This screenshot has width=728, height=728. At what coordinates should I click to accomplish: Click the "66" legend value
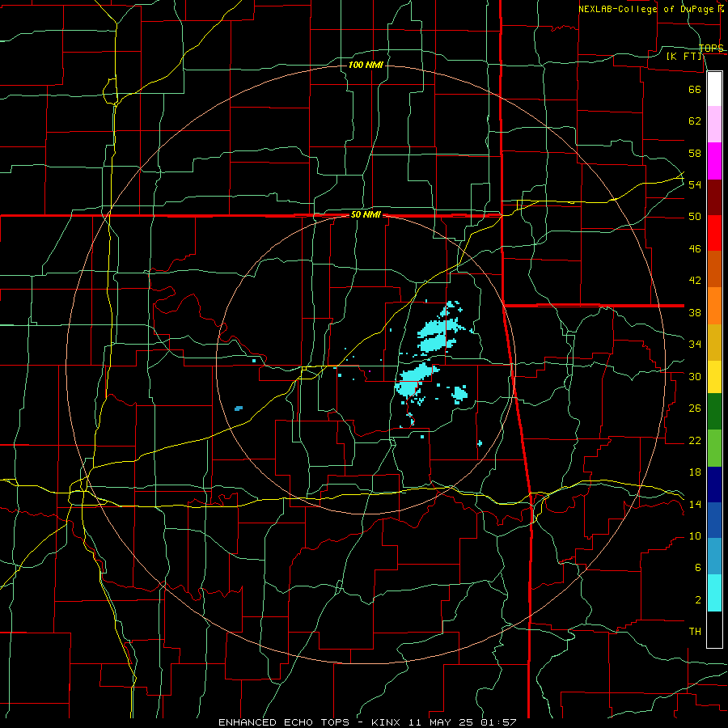pos(695,89)
